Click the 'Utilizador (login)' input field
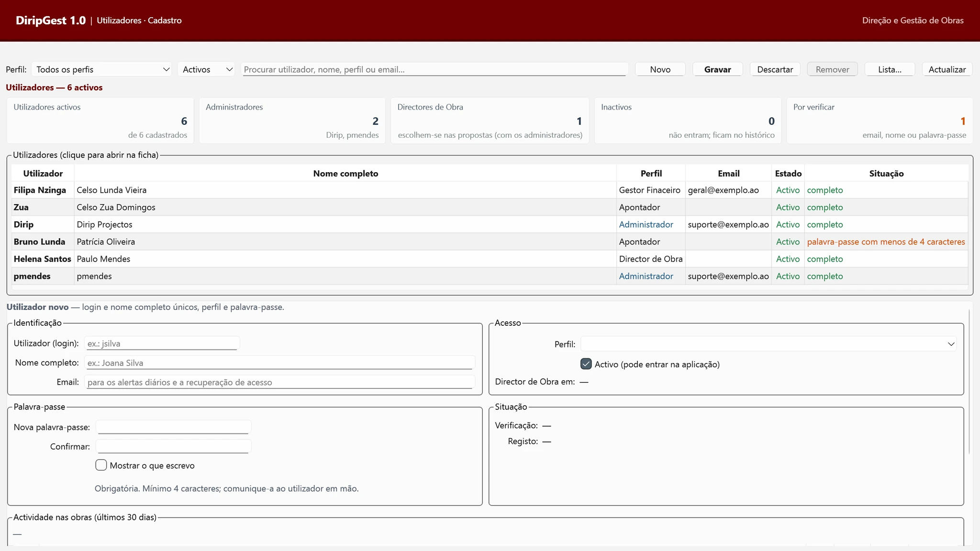The width and height of the screenshot is (980, 551). click(162, 343)
